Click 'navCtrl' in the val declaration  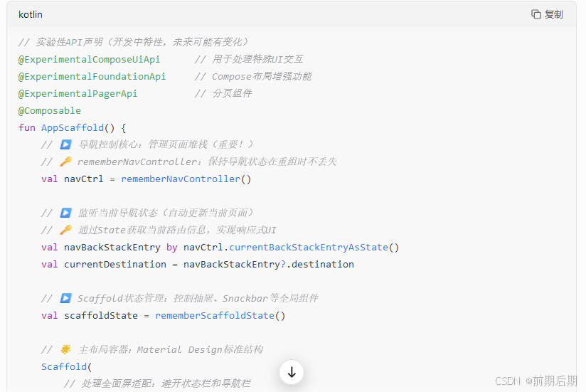click(84, 179)
